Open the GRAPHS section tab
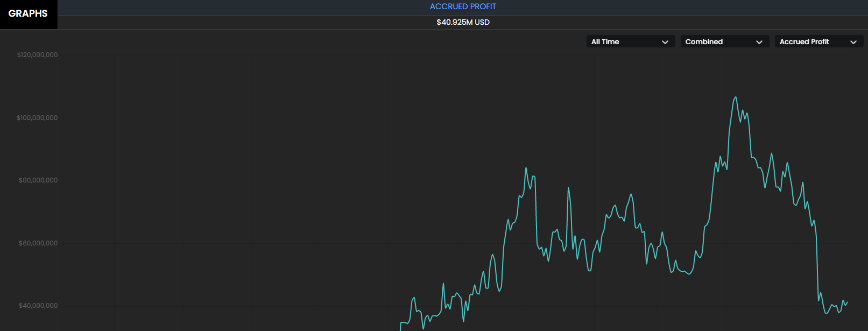This screenshot has height=331, width=868. (x=29, y=14)
